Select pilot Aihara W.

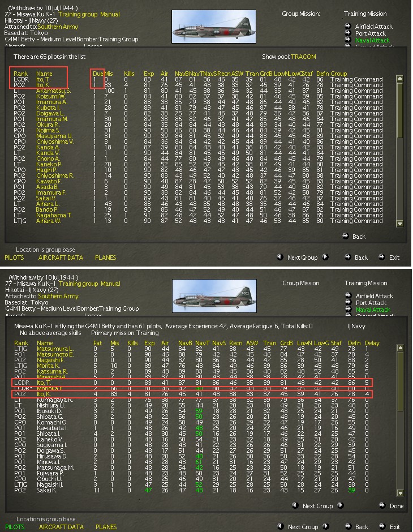pyautogui.click(x=49, y=221)
